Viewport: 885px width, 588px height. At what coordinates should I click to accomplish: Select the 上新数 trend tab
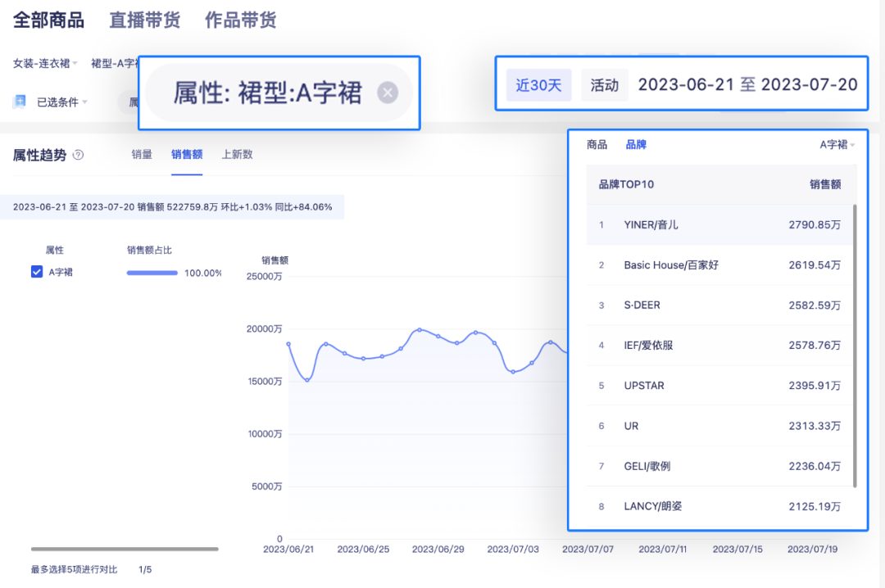(237, 155)
